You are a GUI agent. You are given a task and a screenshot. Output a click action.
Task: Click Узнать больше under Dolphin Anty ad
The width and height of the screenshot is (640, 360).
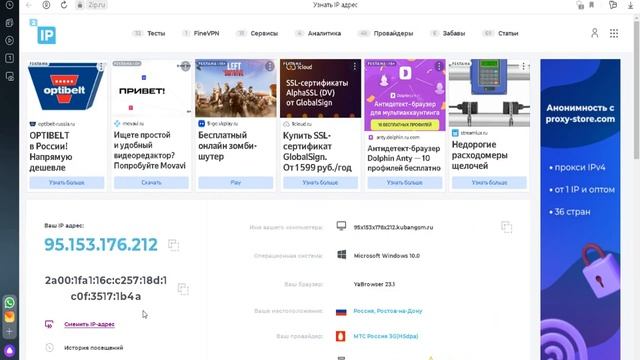click(404, 182)
